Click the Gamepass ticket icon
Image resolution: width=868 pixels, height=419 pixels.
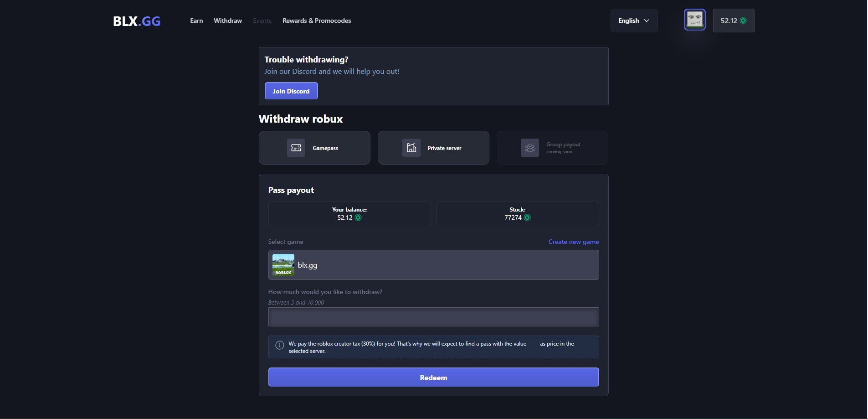(x=296, y=148)
